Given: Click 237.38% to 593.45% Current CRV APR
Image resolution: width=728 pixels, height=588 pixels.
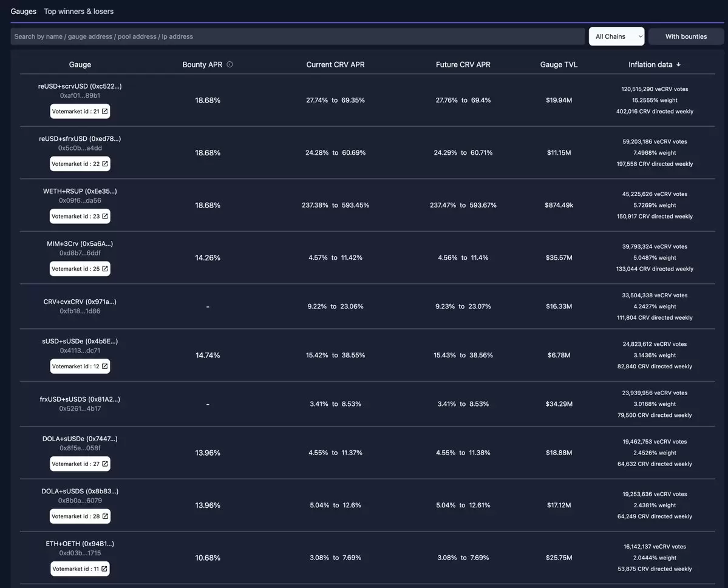Looking at the screenshot, I should pos(335,205).
